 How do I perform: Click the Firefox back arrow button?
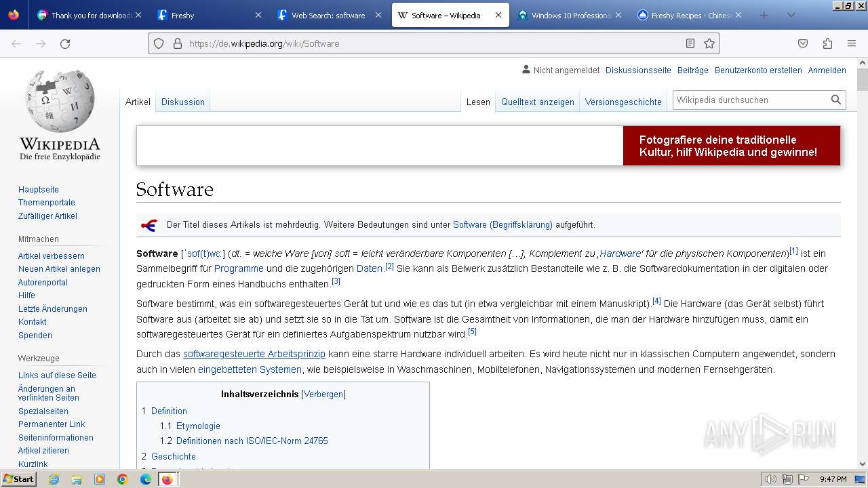(16, 43)
